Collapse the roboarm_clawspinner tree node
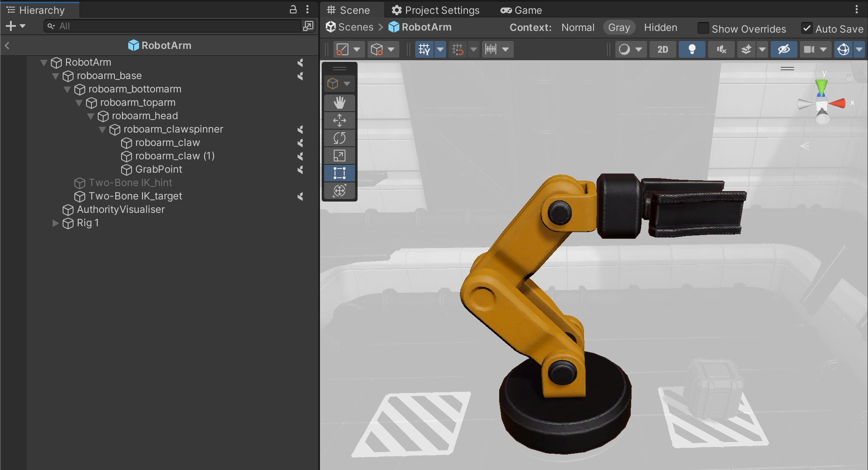This screenshot has height=470, width=868. point(102,130)
